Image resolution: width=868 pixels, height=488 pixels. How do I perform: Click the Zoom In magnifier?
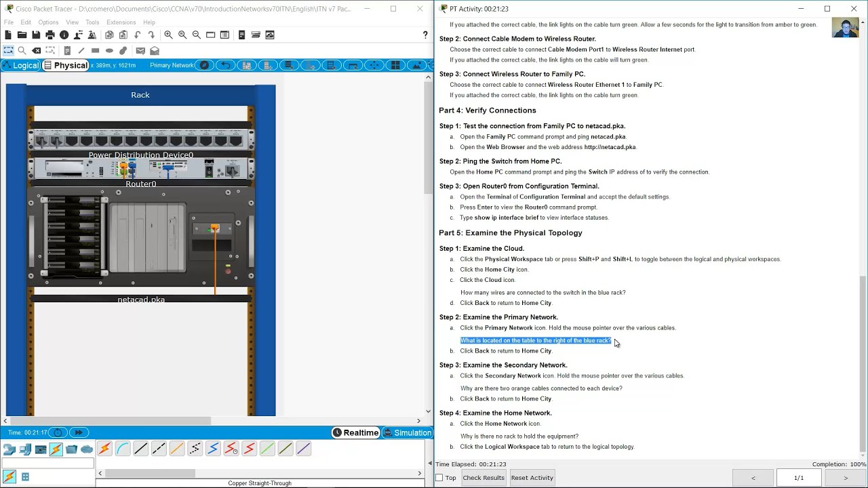point(168,35)
